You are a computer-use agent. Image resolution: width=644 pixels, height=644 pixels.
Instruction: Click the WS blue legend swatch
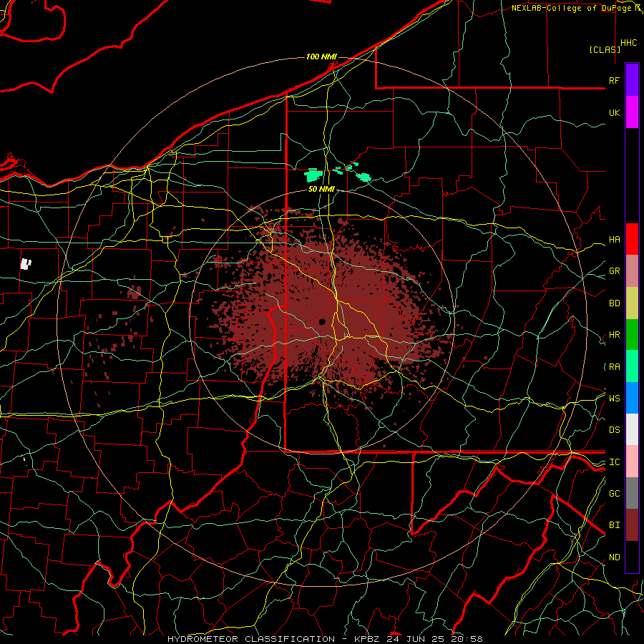click(632, 398)
